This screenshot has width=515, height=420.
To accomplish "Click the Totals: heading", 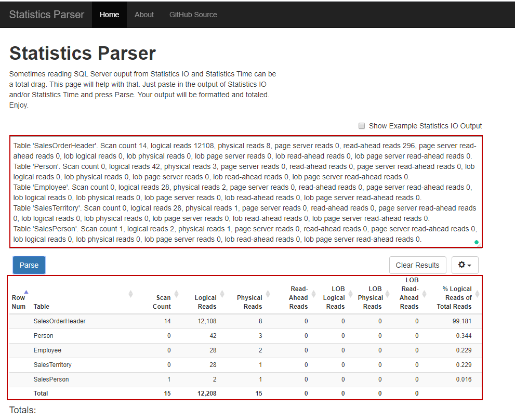I will [23, 410].
